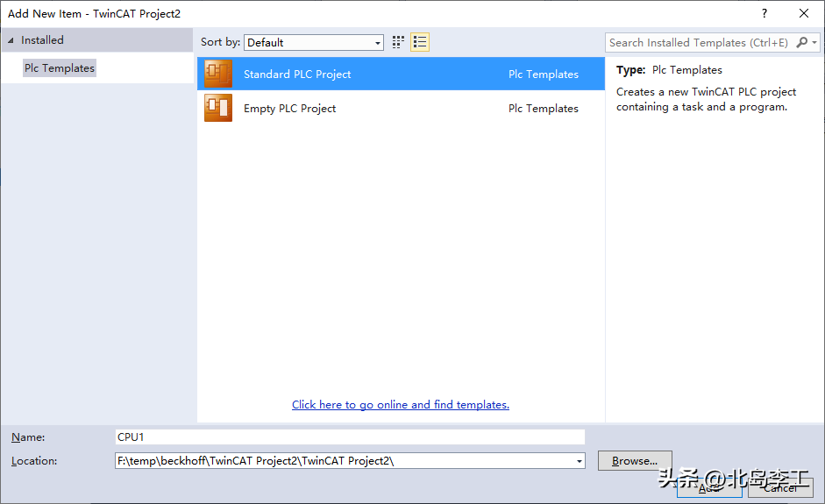The image size is (825, 504).
Task: Expand the search options dropdown arrow
Action: coord(814,43)
